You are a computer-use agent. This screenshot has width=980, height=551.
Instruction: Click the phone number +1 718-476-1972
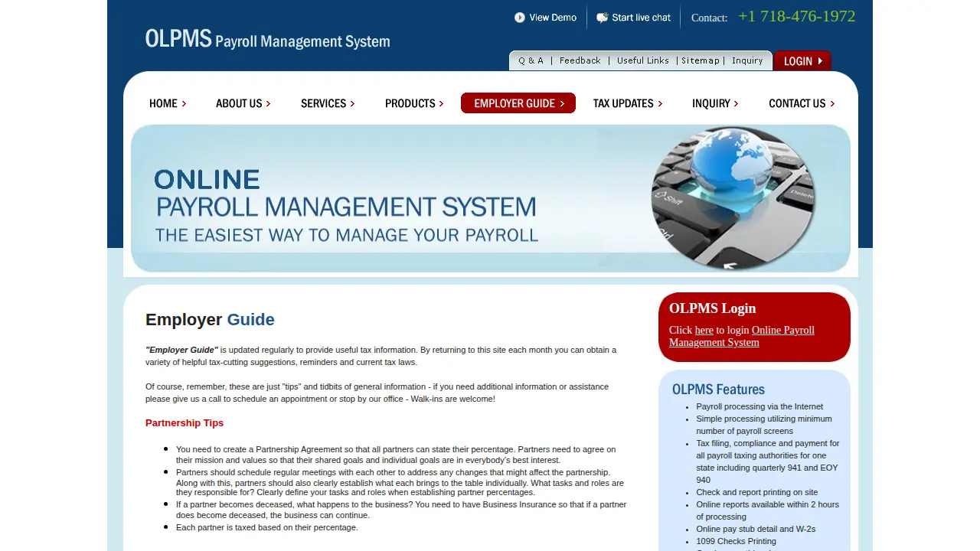click(x=797, y=16)
